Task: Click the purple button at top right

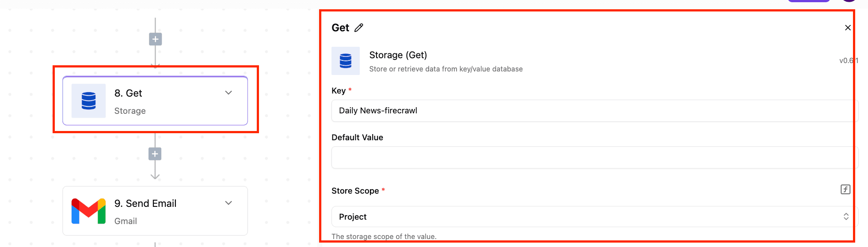Action: tap(809, 1)
